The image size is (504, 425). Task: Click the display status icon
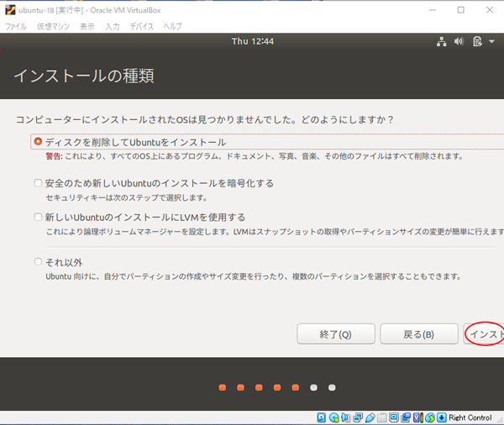click(x=394, y=417)
